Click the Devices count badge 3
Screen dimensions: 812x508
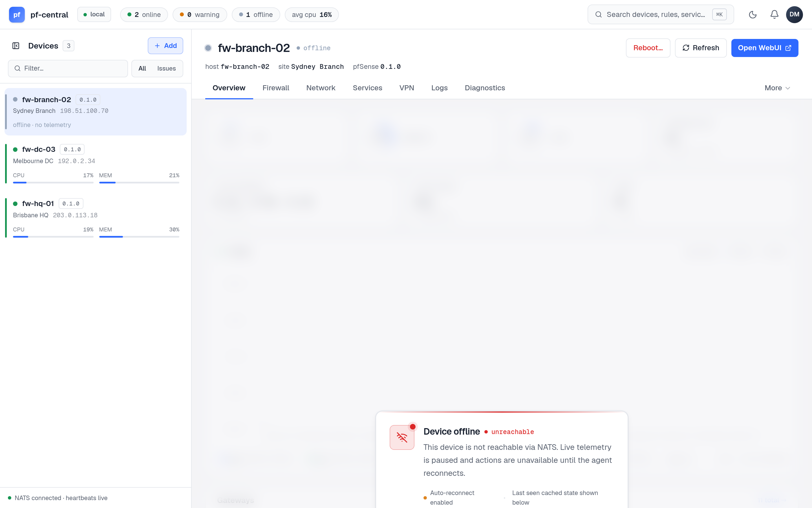69,46
